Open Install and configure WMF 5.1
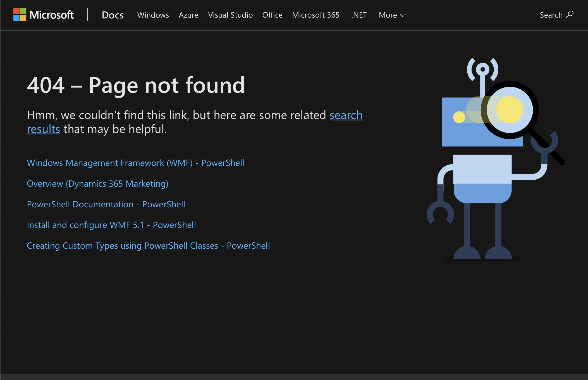 point(111,225)
